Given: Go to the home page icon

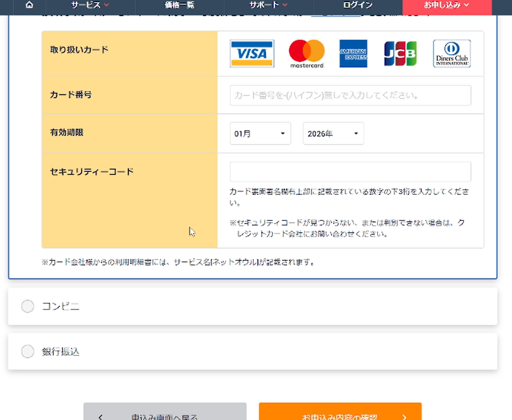Looking at the screenshot, I should (x=29, y=5).
